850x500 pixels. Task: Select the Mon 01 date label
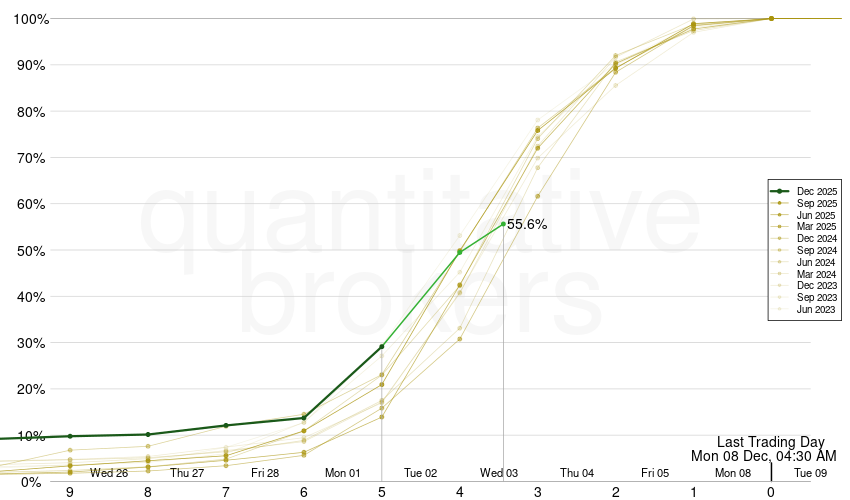[342, 473]
